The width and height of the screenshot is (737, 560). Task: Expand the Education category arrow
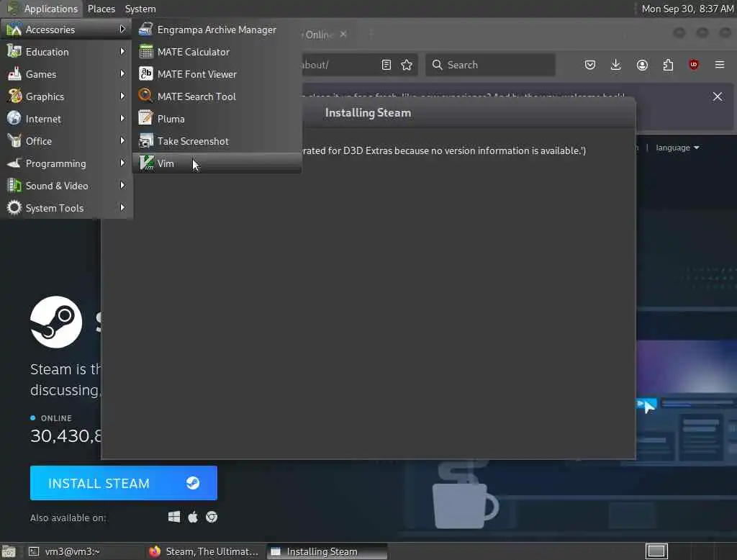pos(122,51)
